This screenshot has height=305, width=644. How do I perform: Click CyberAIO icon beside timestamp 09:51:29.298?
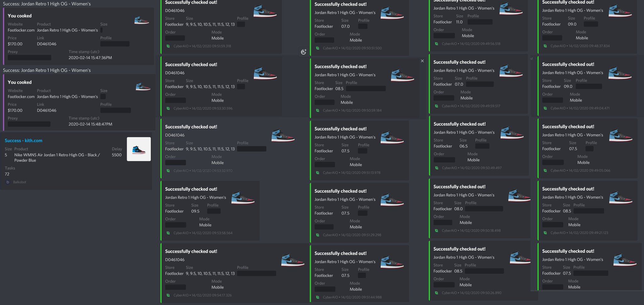coord(318,235)
